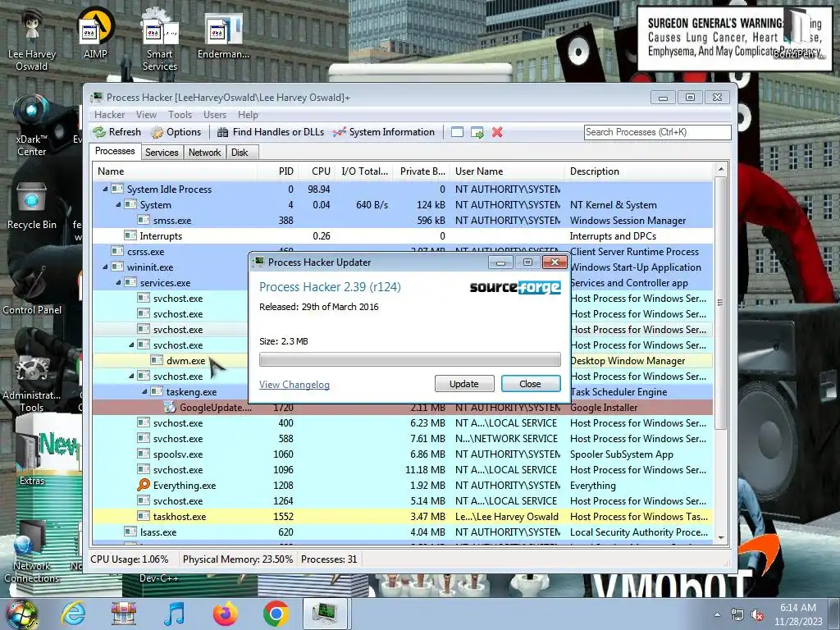Click the updater download progress bar
840x630 pixels.
coord(410,359)
